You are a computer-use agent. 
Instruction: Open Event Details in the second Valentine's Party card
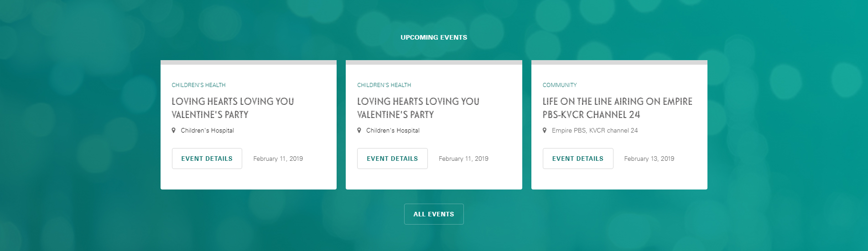392,159
